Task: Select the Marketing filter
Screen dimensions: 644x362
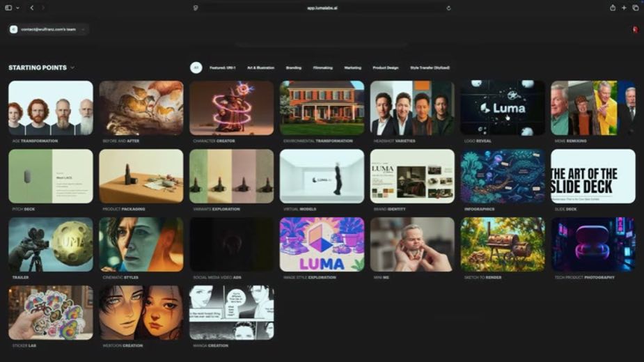Action: pos(353,68)
